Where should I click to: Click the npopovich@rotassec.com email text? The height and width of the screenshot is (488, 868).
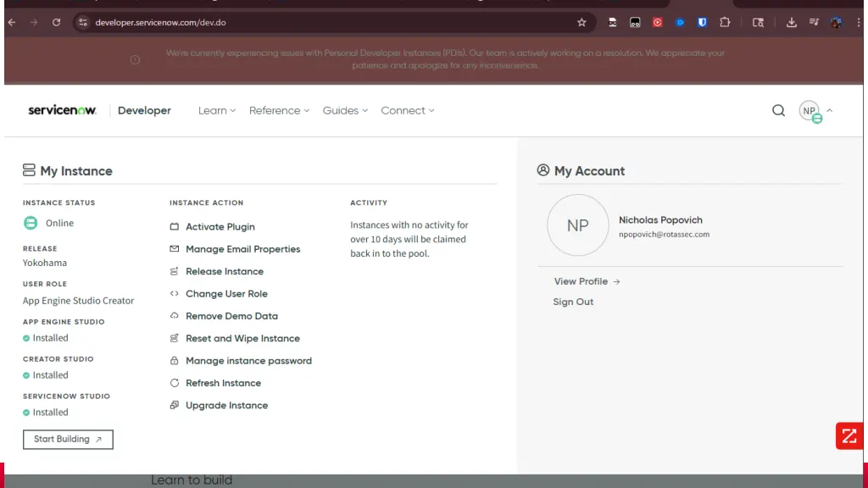pos(665,235)
